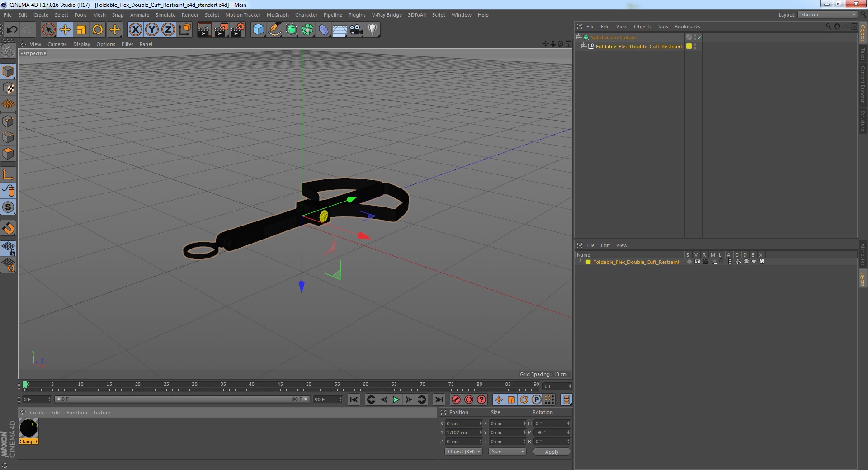Screen dimensions: 868x470
Task: Activate the Rotate tool
Action: [98, 30]
